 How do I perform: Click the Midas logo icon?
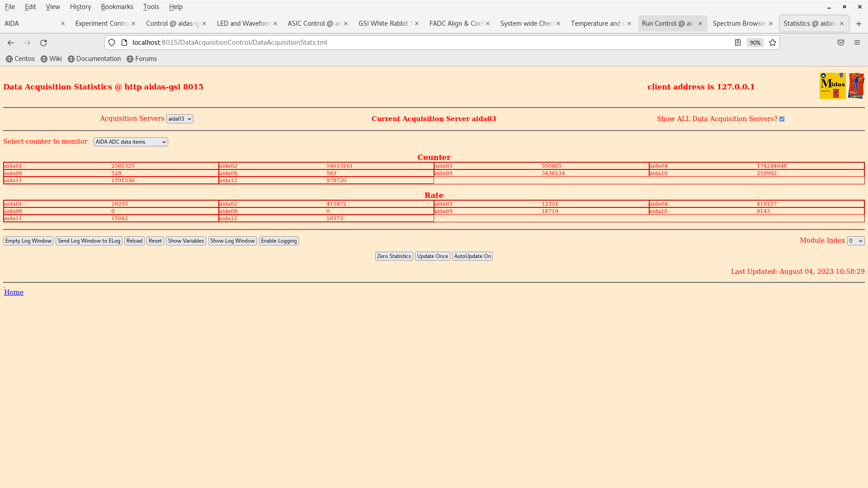click(x=832, y=85)
